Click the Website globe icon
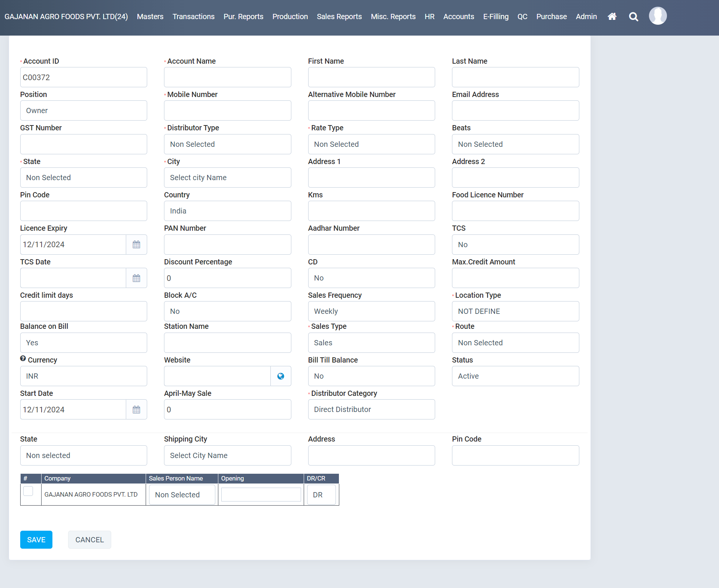The image size is (719, 588). point(280,376)
